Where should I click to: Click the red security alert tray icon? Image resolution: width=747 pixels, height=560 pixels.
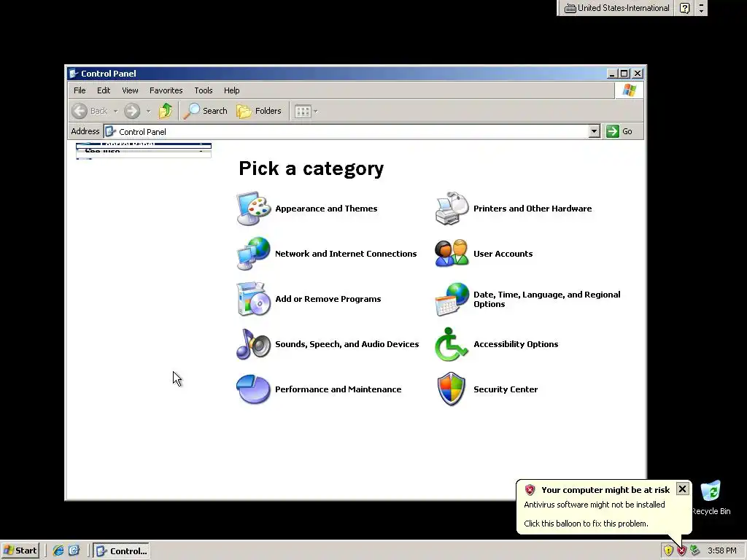681,551
